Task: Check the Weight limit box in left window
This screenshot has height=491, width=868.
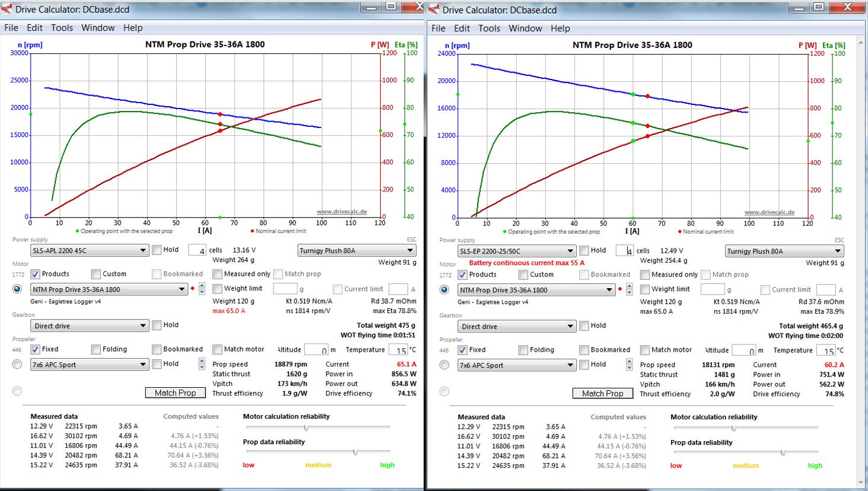Action: [x=218, y=289]
